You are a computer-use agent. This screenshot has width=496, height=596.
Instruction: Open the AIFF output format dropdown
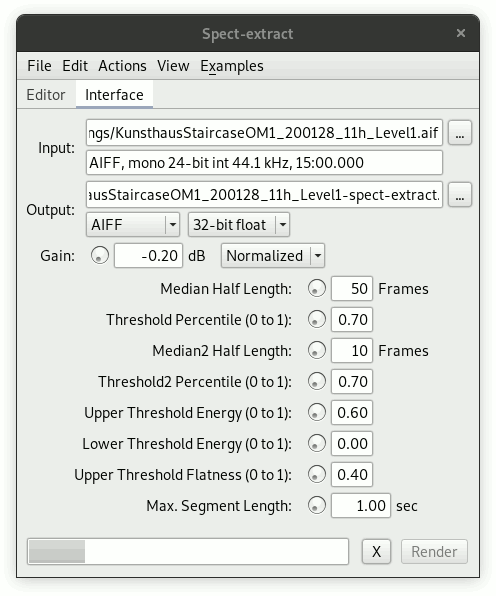(133, 225)
